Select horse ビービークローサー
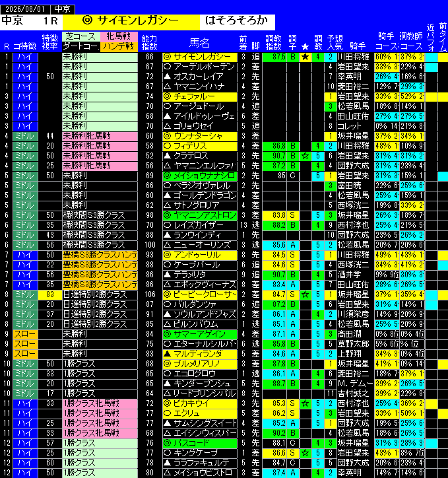448x478 pixels. point(200,294)
